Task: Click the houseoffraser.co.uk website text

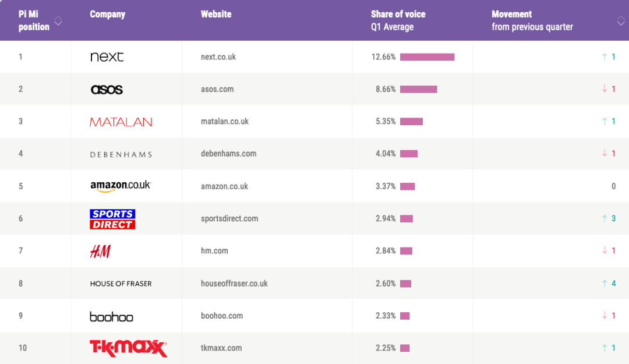Action: pos(234,284)
